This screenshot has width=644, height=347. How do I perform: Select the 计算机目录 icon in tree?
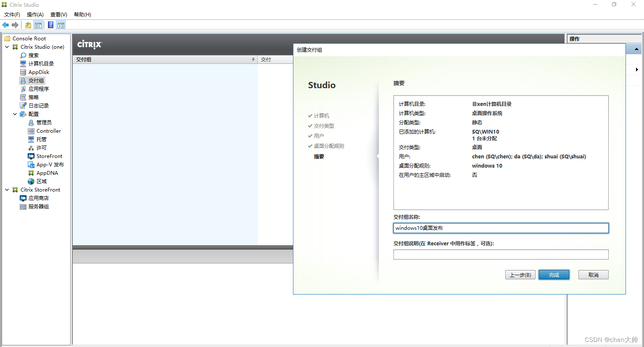pos(23,64)
